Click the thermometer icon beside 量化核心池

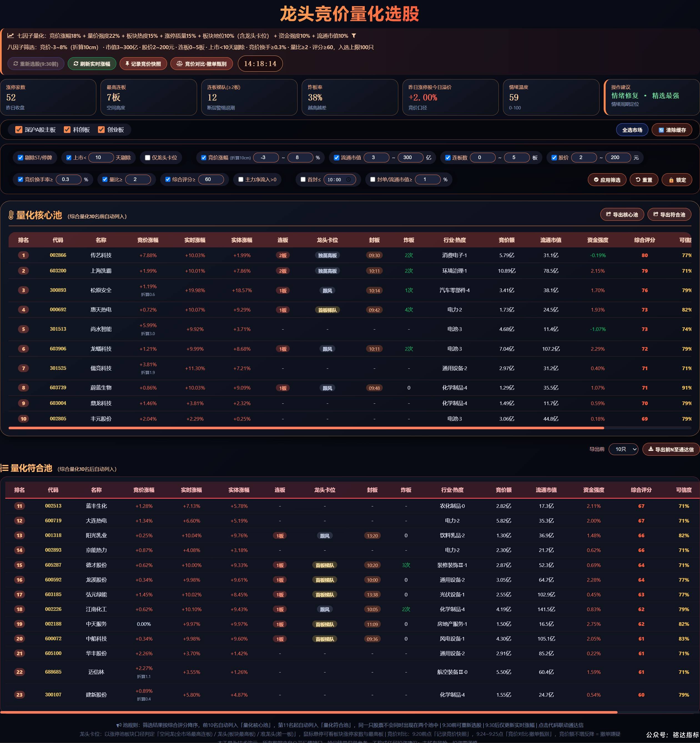[11, 215]
